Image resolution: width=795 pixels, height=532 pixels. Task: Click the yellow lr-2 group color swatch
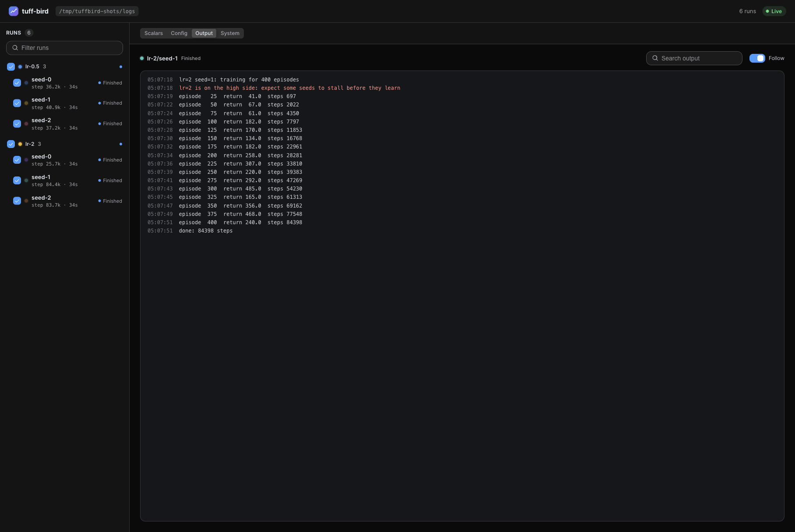[x=20, y=144]
